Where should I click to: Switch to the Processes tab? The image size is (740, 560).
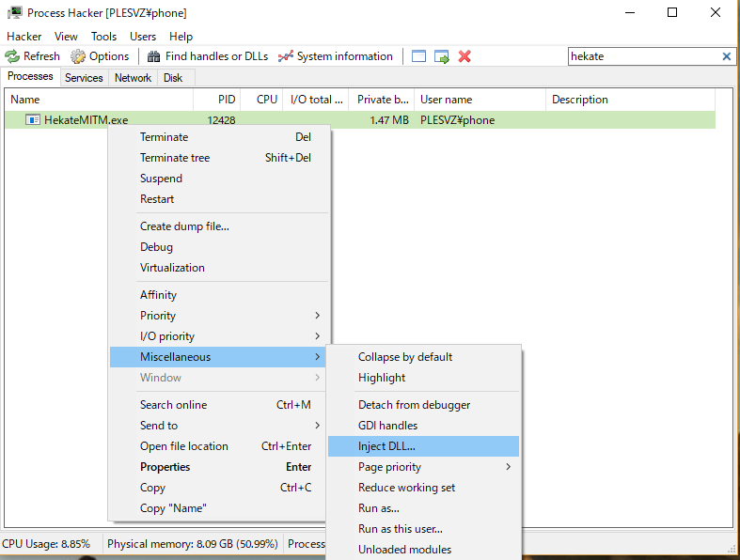pos(30,76)
